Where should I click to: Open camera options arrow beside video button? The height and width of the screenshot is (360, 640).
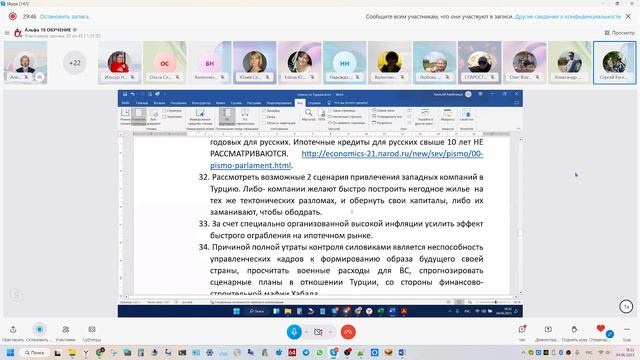click(330, 332)
